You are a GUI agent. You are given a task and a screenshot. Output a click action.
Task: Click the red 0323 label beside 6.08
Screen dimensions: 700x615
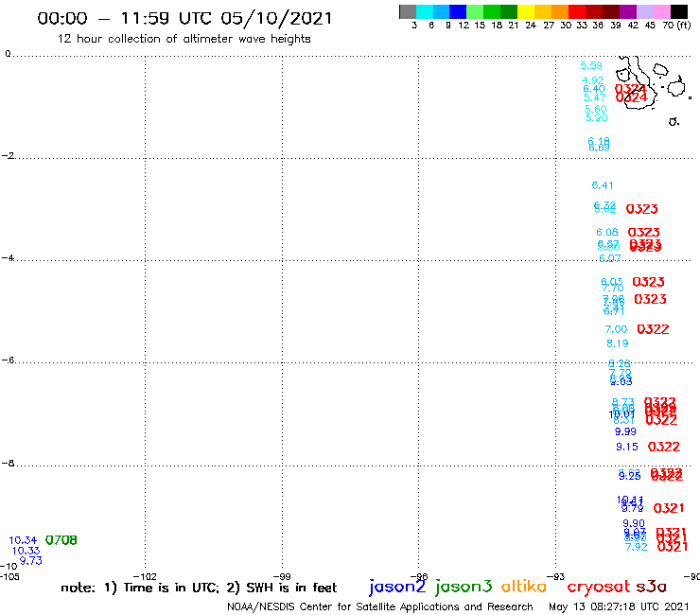tap(644, 232)
